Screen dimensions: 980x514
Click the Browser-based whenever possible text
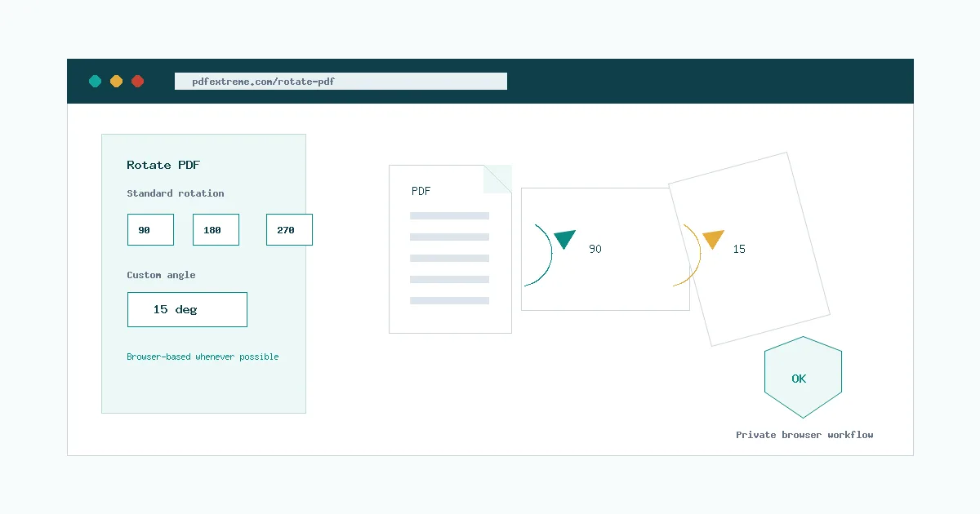point(203,357)
